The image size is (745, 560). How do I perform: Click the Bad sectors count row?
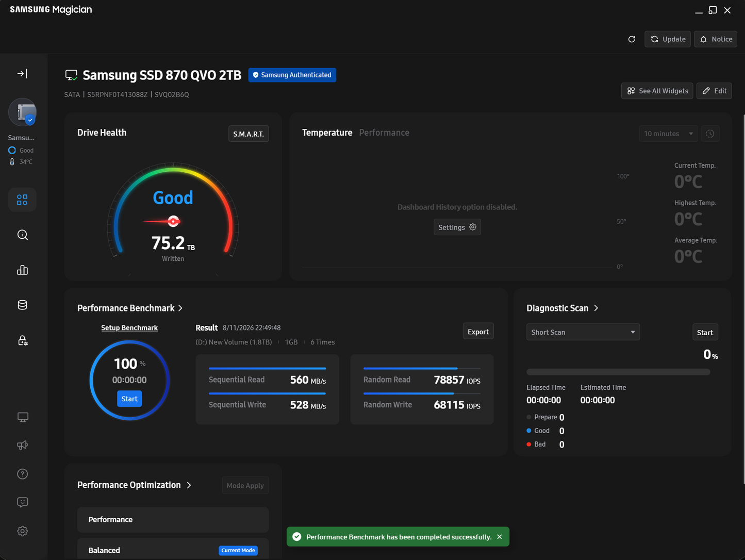point(545,444)
